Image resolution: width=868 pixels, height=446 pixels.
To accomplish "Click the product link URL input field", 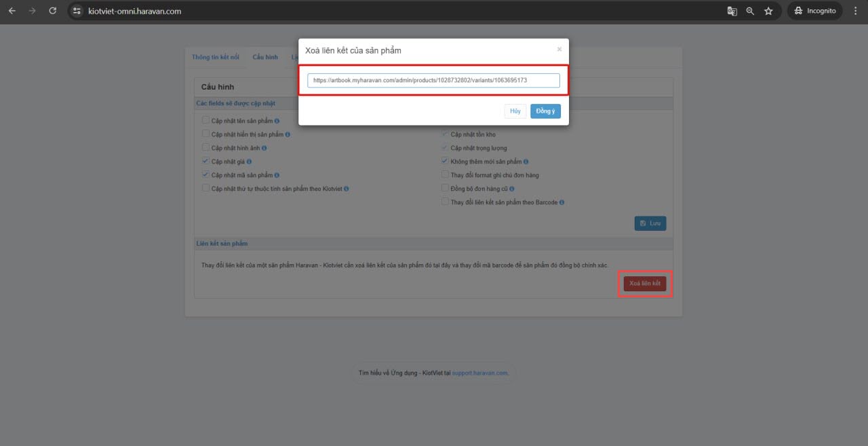I will pyautogui.click(x=433, y=80).
